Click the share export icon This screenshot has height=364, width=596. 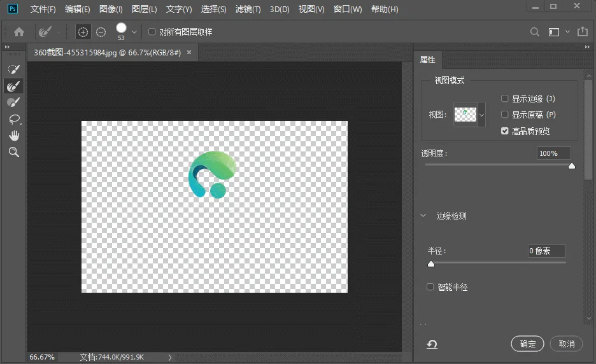[x=583, y=32]
